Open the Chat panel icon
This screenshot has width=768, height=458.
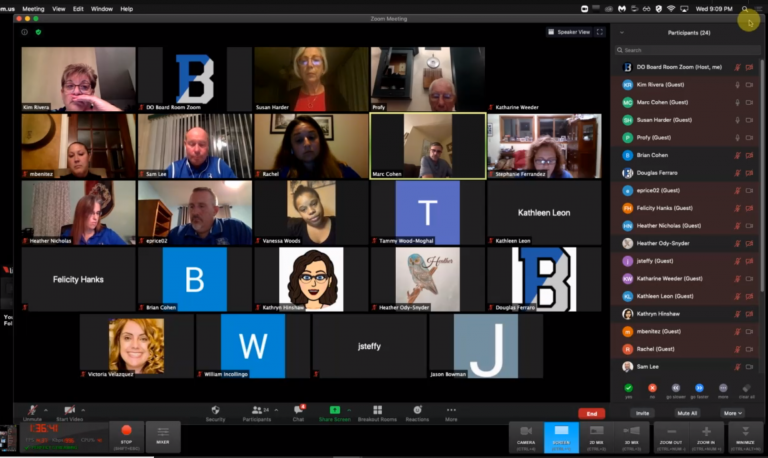(299, 410)
